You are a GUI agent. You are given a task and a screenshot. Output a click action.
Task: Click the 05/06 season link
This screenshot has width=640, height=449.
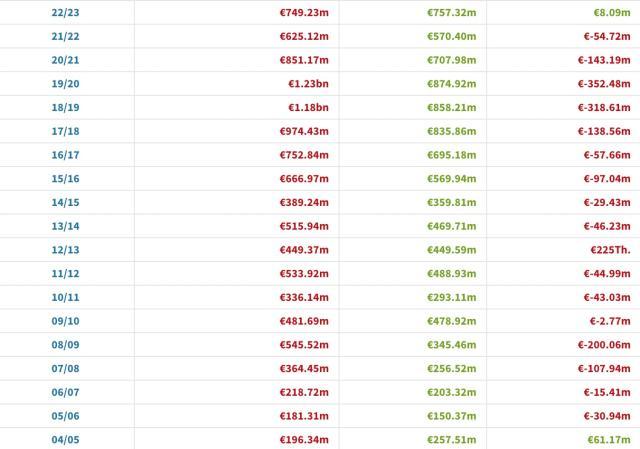pyautogui.click(x=65, y=417)
